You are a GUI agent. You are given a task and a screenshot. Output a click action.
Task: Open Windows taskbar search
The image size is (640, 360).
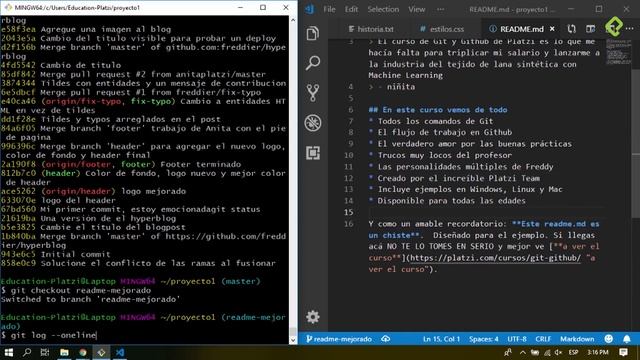point(27,352)
